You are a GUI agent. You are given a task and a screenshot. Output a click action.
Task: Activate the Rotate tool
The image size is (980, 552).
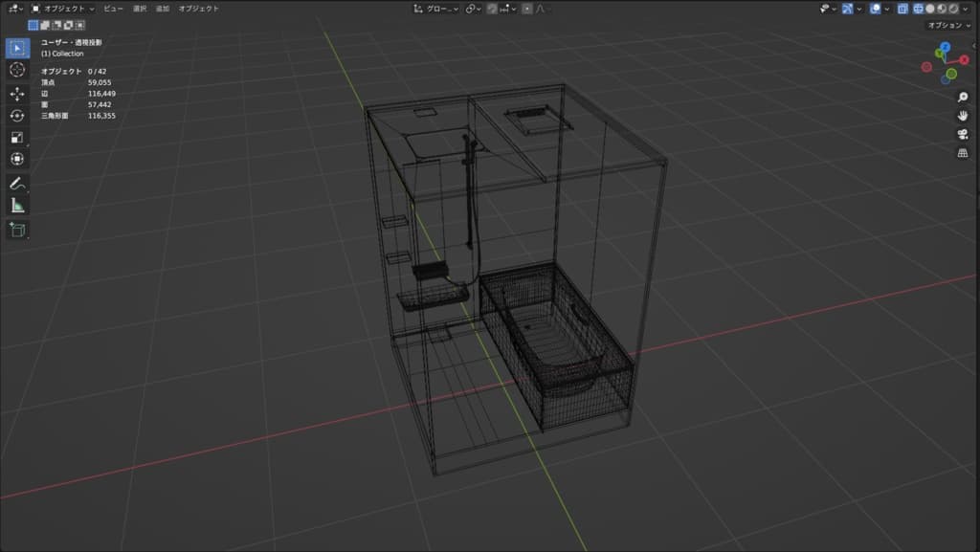click(x=17, y=115)
